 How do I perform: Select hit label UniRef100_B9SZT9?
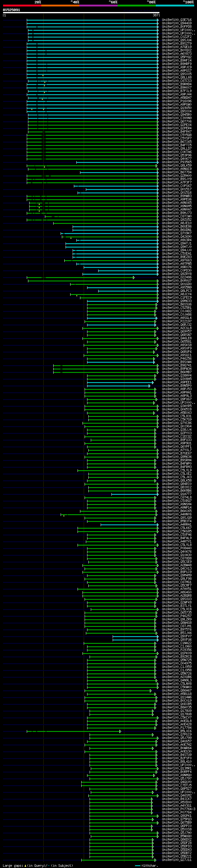[177, 43]
